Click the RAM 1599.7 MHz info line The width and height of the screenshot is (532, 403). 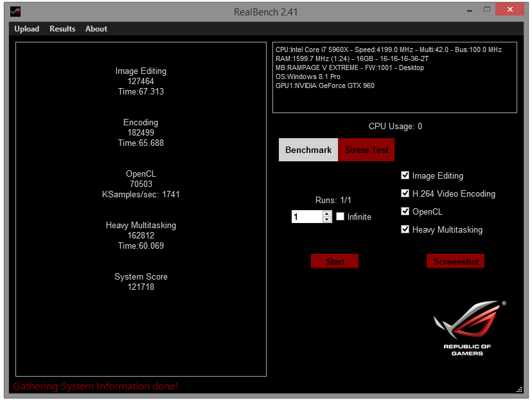[352, 58]
